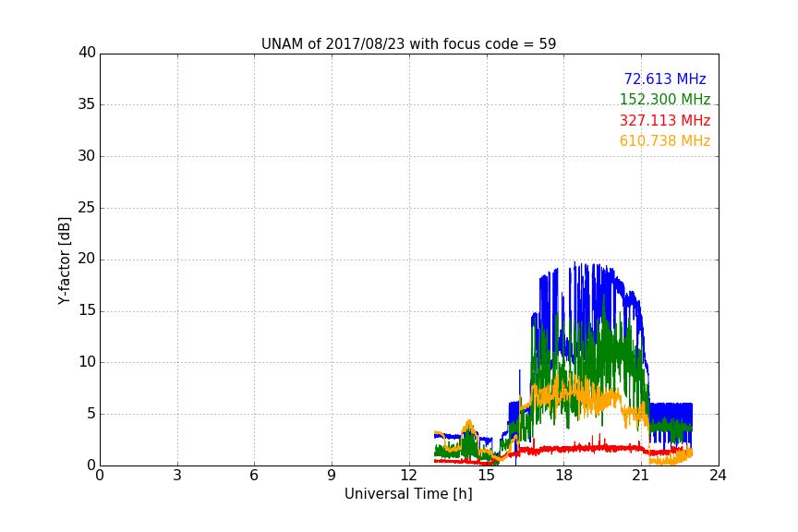Select the red '327.113 MHz' legend label
This screenshot has height=532, width=798.
pyautogui.click(x=665, y=120)
